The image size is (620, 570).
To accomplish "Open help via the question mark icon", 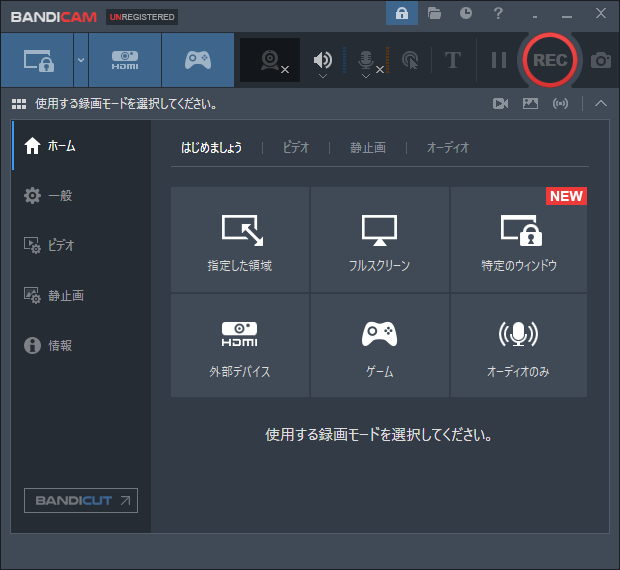I will click(x=498, y=13).
